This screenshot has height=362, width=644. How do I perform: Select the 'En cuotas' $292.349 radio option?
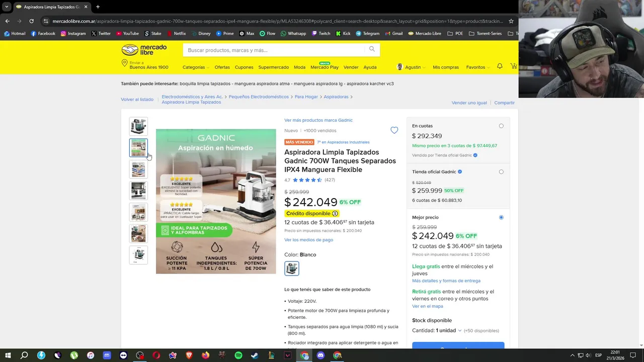pos(501,126)
